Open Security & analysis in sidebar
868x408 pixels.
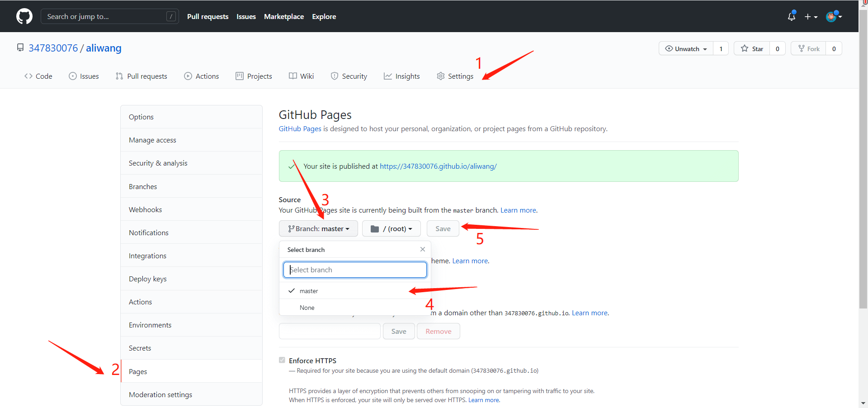(x=192, y=163)
